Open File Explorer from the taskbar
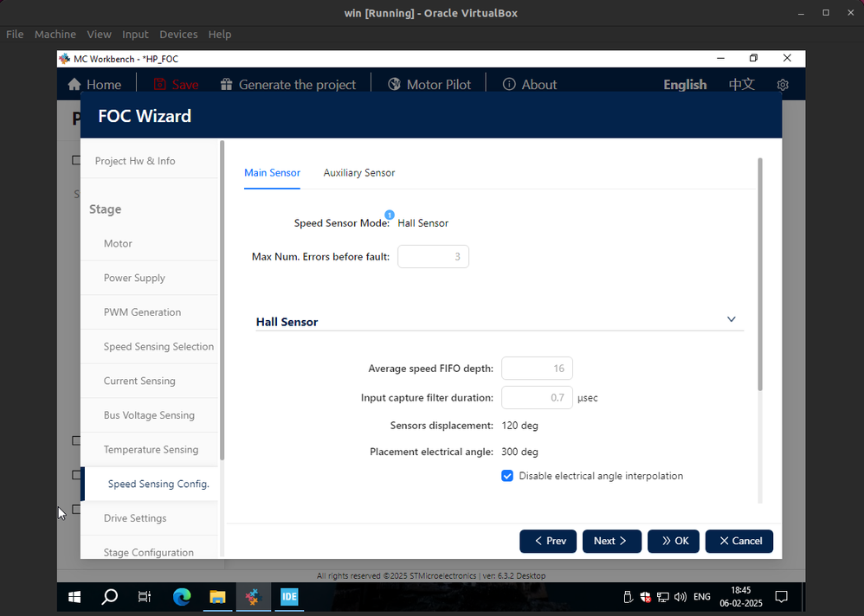 coord(217,597)
